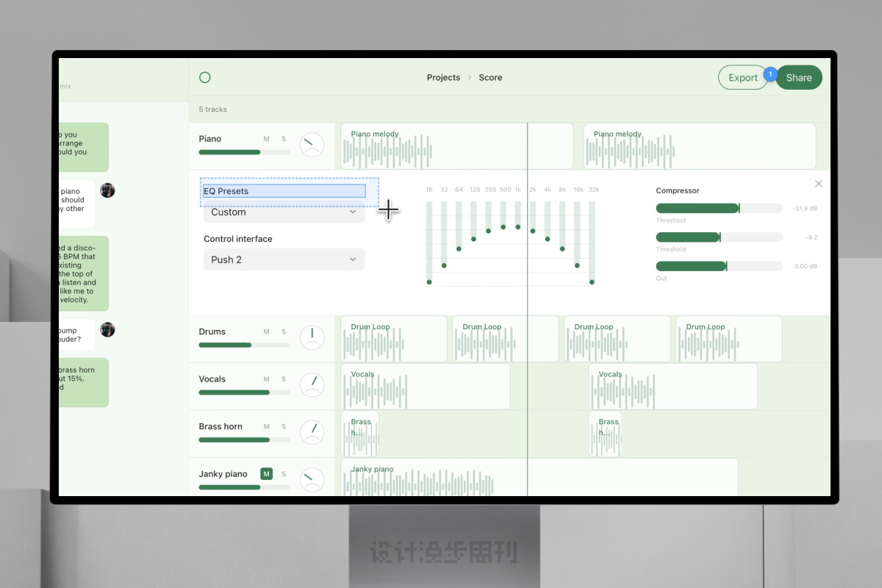Viewport: 882px width, 588px height.
Task: Set the first compressor Threshold slider
Action: click(x=719, y=209)
